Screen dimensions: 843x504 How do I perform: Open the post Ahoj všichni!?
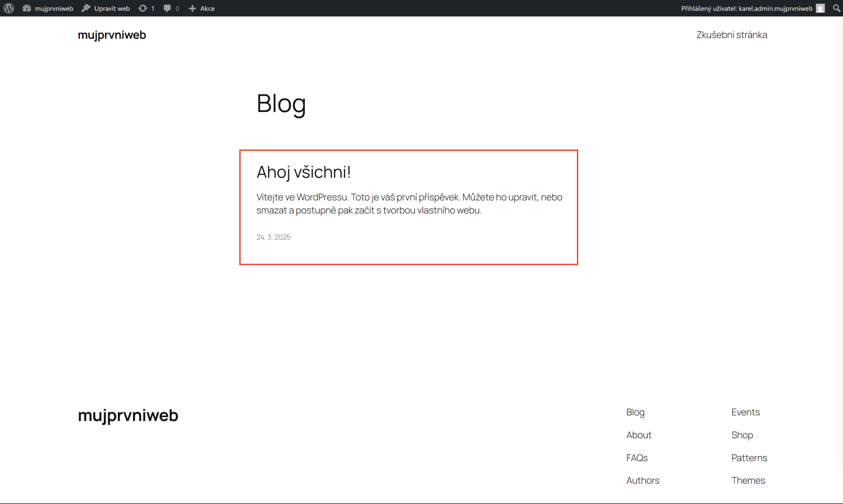coord(303,172)
